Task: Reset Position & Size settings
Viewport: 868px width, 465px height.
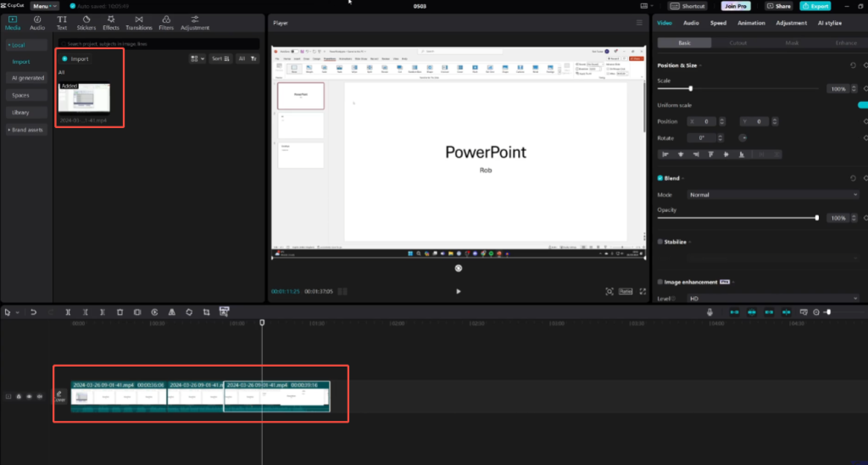Action: point(853,65)
